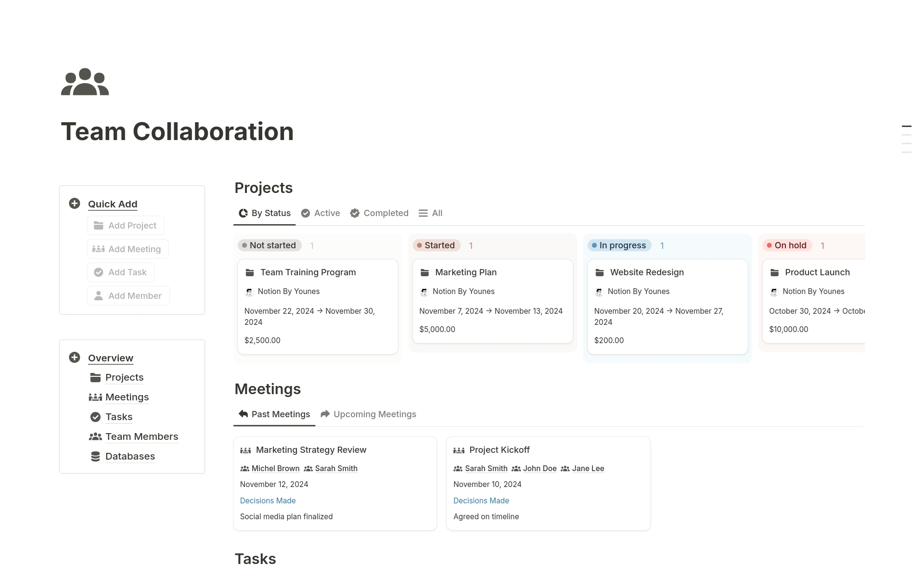The height and width of the screenshot is (577, 924).
Task: Click the plus icon beside Overview
Action: [x=74, y=358]
